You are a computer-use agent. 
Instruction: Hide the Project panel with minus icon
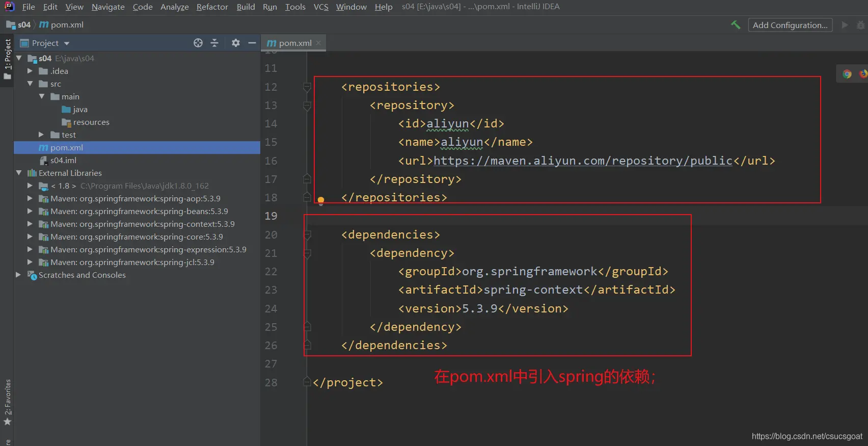tap(252, 43)
